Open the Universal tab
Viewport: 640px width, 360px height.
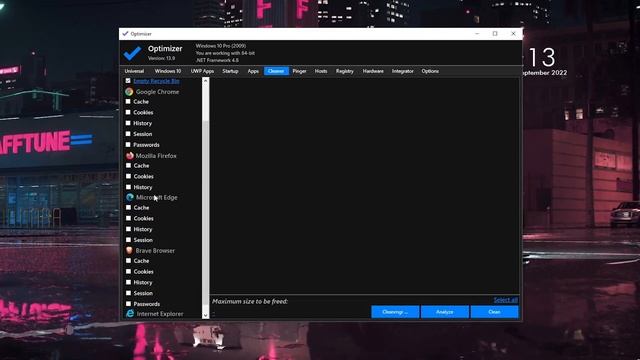tap(134, 71)
